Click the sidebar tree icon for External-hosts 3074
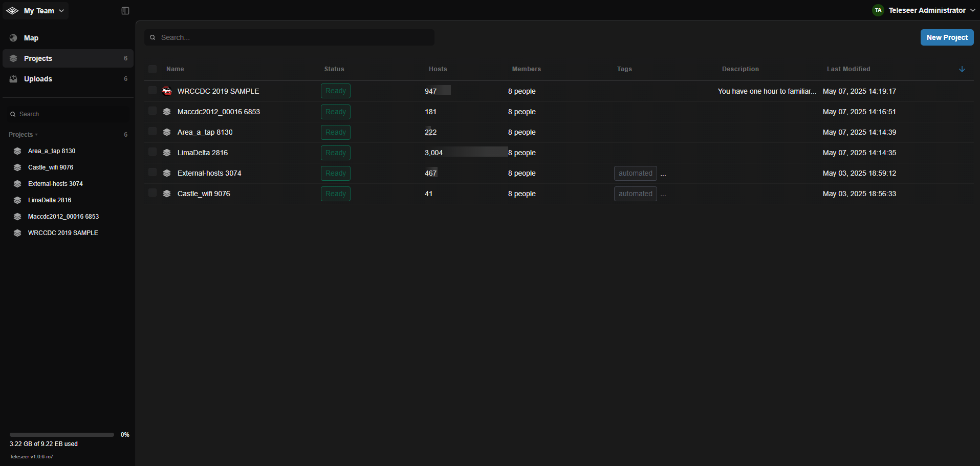This screenshot has width=980, height=466. coord(17,184)
